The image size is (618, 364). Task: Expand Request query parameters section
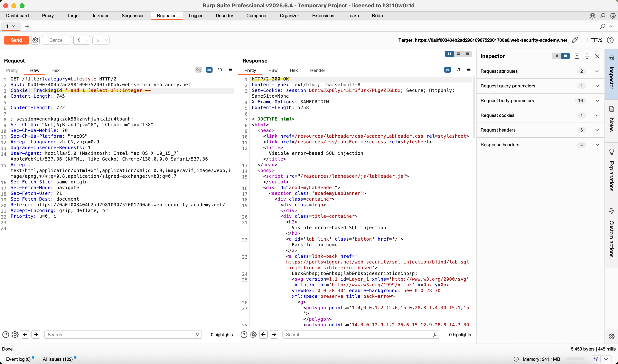click(x=540, y=86)
